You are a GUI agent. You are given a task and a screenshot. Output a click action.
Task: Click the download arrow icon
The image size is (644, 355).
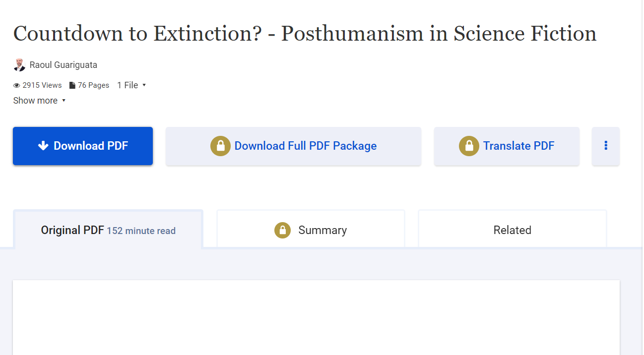tap(43, 146)
